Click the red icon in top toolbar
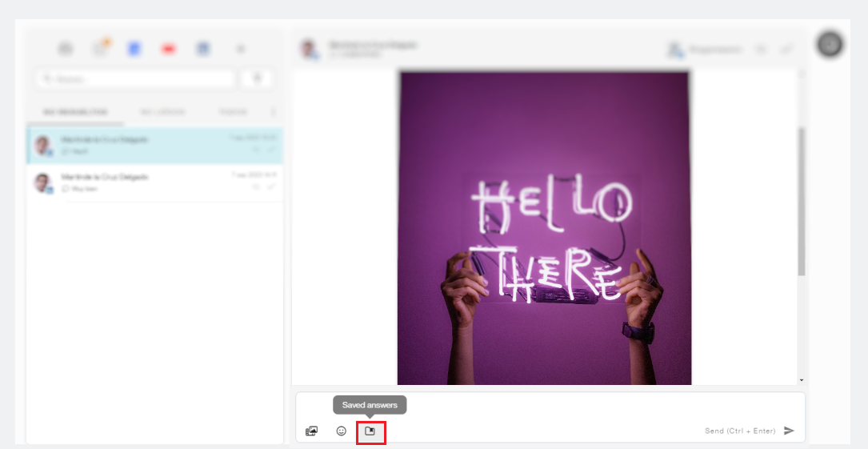This screenshot has width=868, height=449. tap(169, 49)
